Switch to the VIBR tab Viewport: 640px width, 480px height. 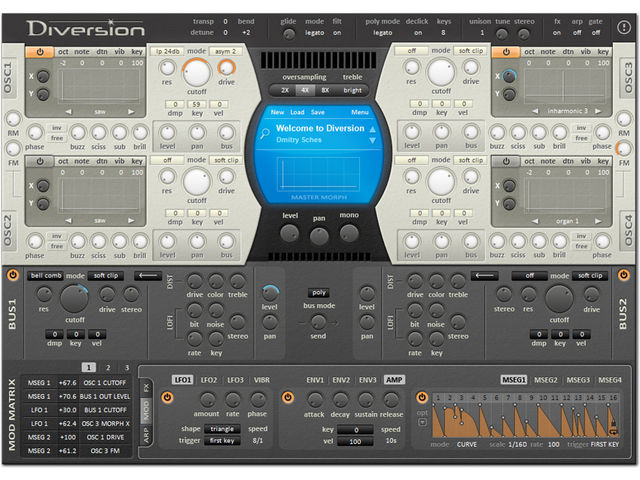tap(262, 380)
